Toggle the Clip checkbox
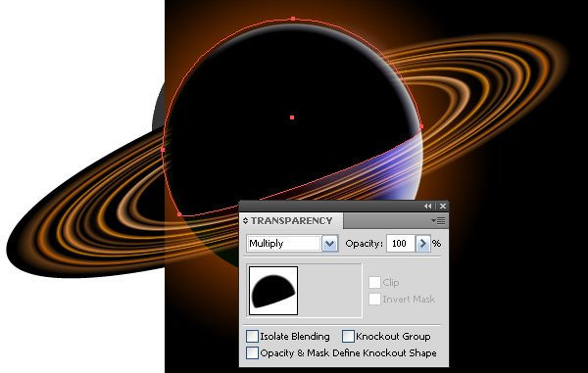Screen dimensions: 588x373 [374, 282]
